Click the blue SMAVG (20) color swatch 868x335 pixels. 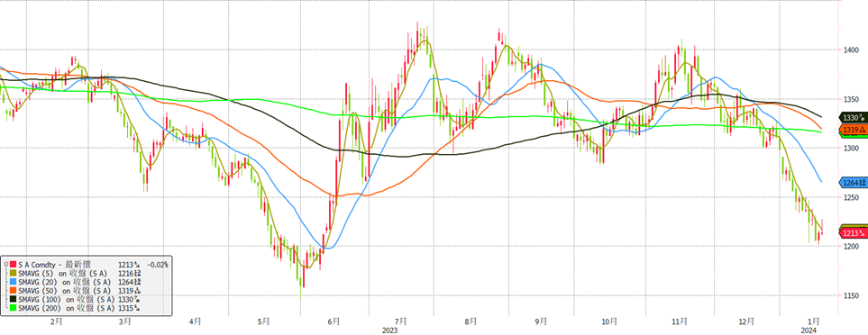pyautogui.click(x=13, y=282)
